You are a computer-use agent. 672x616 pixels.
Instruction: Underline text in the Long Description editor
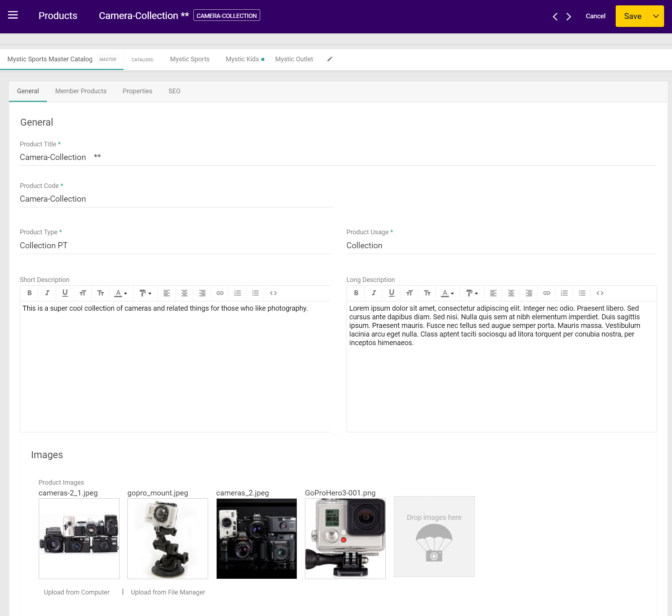[391, 293]
